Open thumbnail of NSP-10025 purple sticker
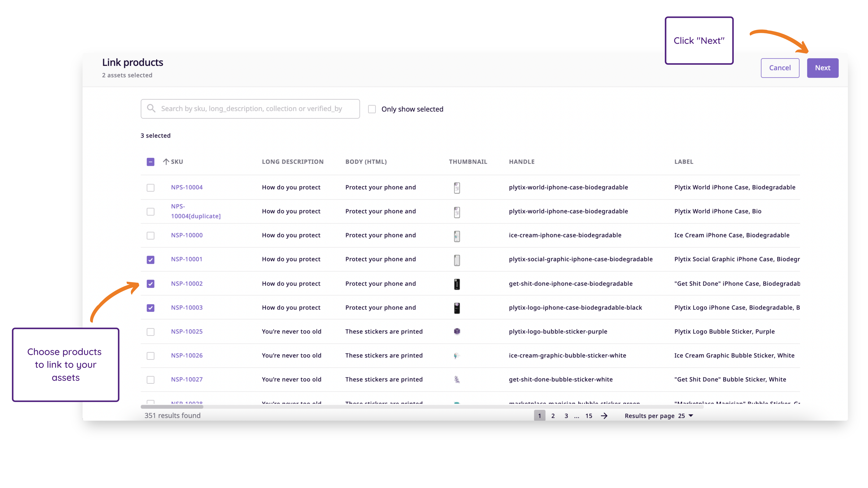868x488 pixels. 457,331
